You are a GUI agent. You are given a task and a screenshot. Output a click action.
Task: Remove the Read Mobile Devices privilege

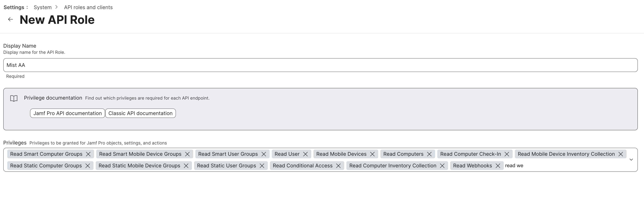click(x=372, y=154)
